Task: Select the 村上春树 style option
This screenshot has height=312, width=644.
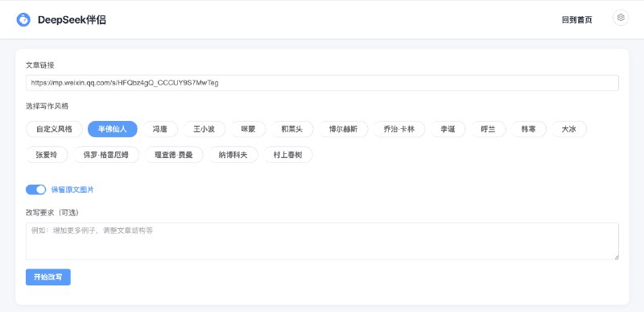Action: (x=288, y=155)
